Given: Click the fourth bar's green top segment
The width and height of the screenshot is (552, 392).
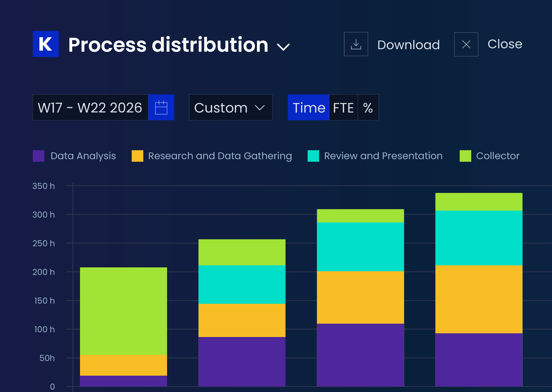Looking at the screenshot, I should (479, 202).
